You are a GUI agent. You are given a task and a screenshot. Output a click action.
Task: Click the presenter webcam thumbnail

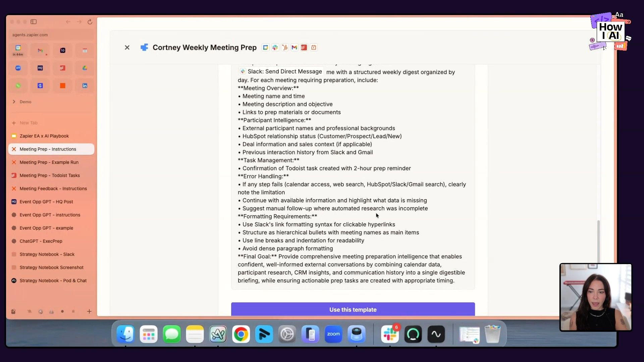595,297
